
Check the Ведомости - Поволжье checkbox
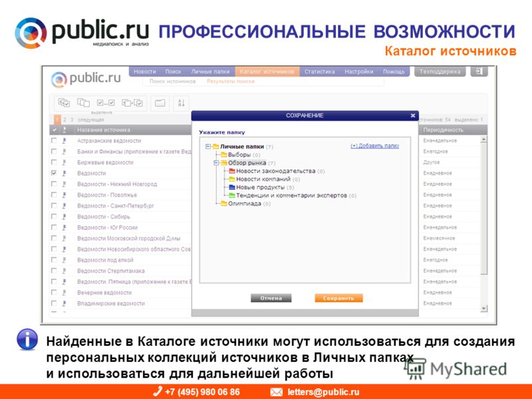click(54, 195)
